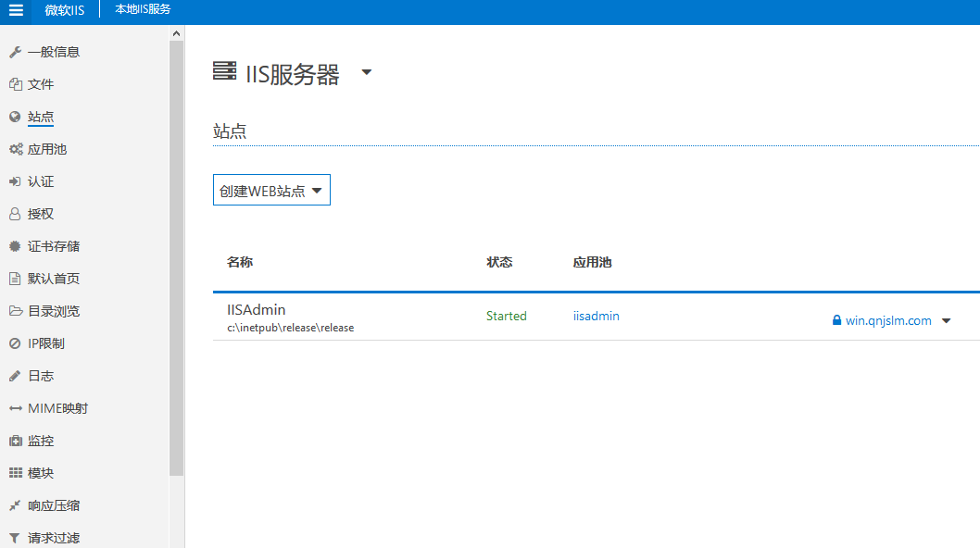Viewport: 980px width, 548px height.
Task: Open 默认首页 settings
Action: pyautogui.click(x=54, y=279)
